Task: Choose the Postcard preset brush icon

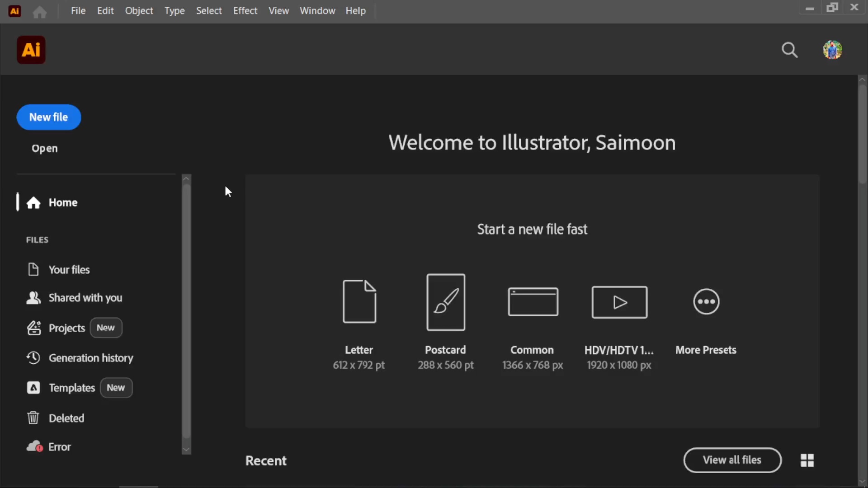Action: point(446,302)
